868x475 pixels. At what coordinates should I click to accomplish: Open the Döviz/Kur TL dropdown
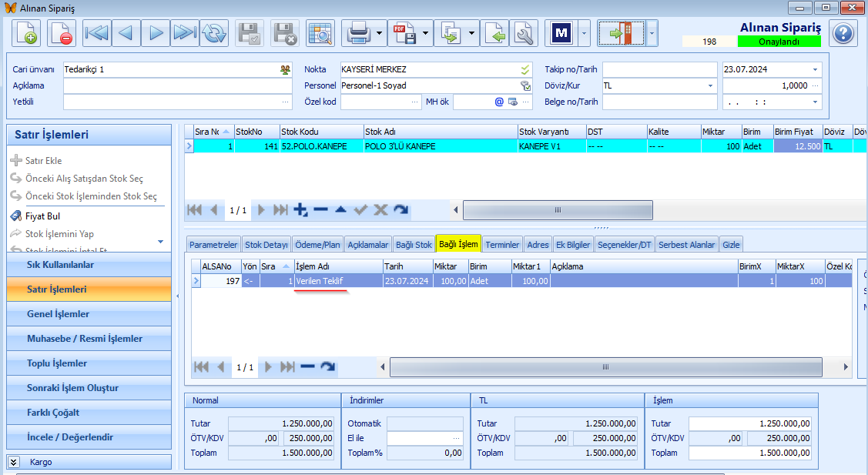pyautogui.click(x=710, y=85)
